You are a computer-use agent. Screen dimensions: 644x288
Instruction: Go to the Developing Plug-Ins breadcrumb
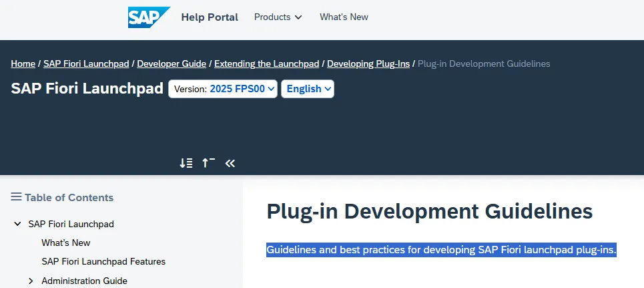point(368,63)
